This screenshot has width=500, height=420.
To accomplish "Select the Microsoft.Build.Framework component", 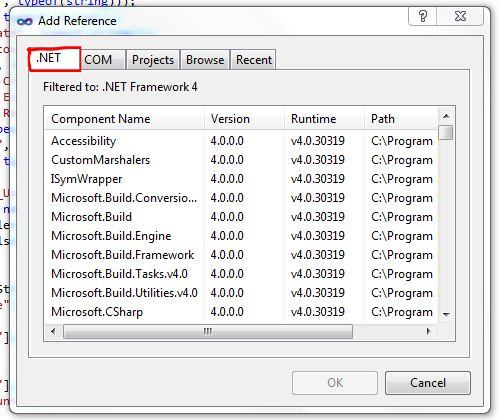I will (122, 255).
